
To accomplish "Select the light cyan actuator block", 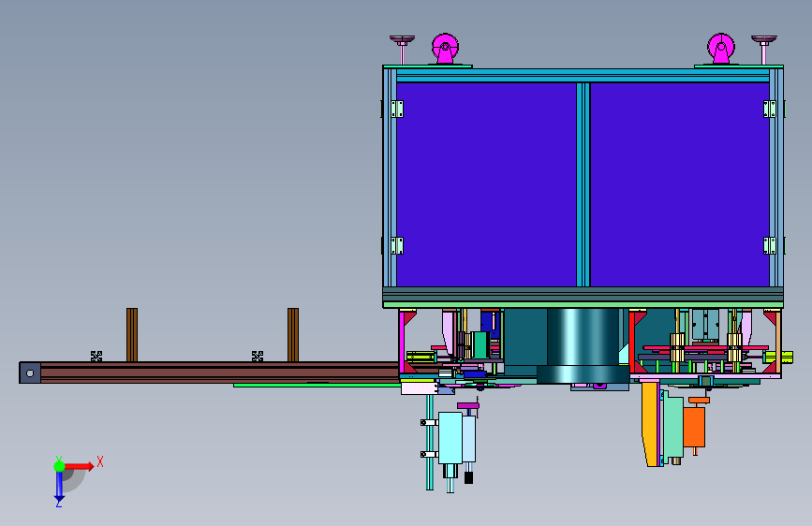I will 450,438.
